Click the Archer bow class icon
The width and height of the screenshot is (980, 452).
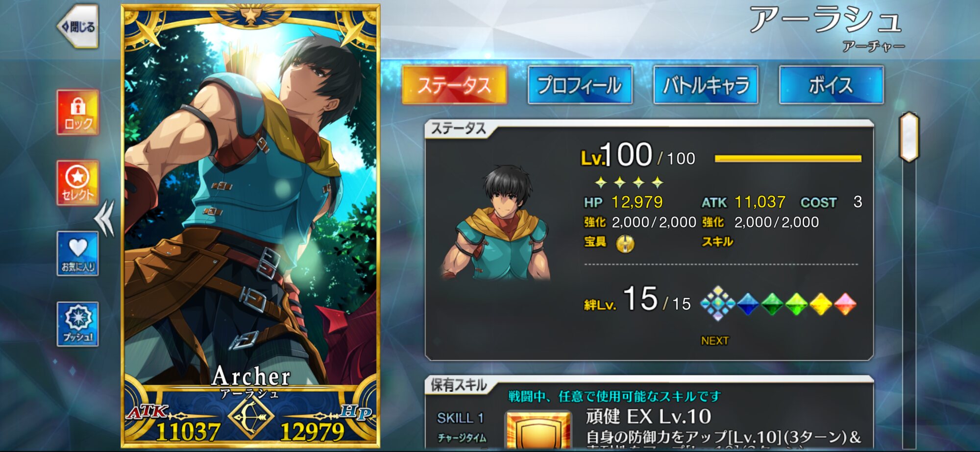[x=250, y=416]
